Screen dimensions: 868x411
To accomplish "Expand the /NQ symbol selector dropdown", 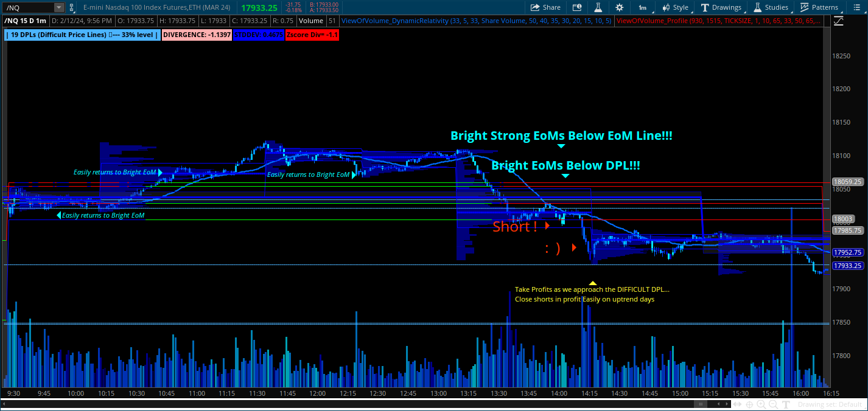I will tap(59, 7).
